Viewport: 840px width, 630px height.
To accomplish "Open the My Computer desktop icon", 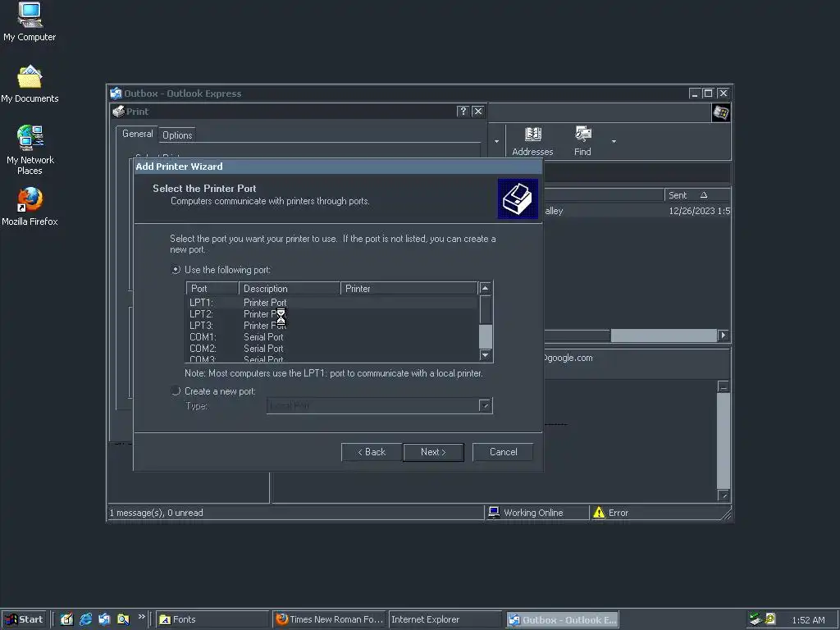I will tap(30, 21).
